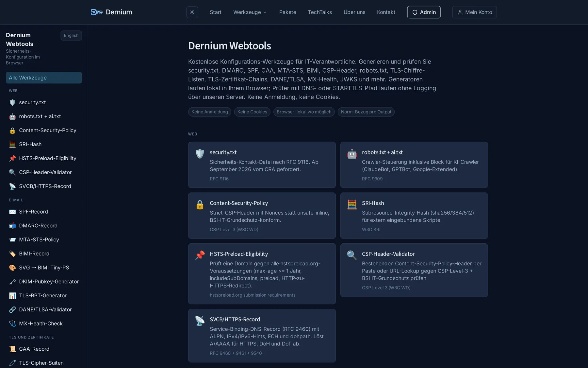
Task: Click the mailbox icon beside DMARC-Record
Action: (12, 226)
